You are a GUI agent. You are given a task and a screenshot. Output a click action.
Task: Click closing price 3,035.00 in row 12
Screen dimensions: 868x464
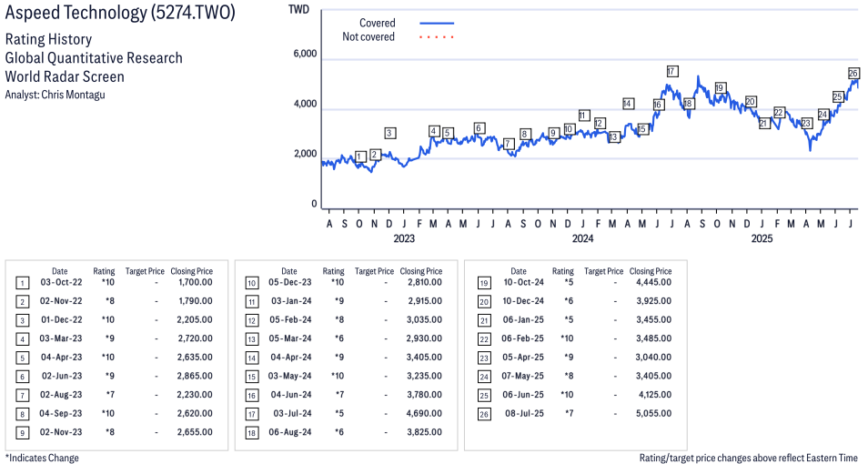[425, 319]
